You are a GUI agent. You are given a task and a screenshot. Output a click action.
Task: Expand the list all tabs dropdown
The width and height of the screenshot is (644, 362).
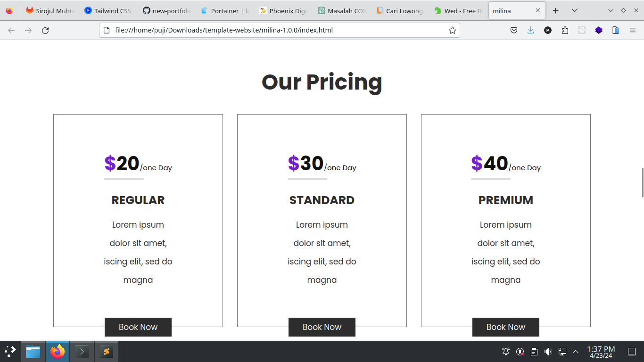(574, 10)
